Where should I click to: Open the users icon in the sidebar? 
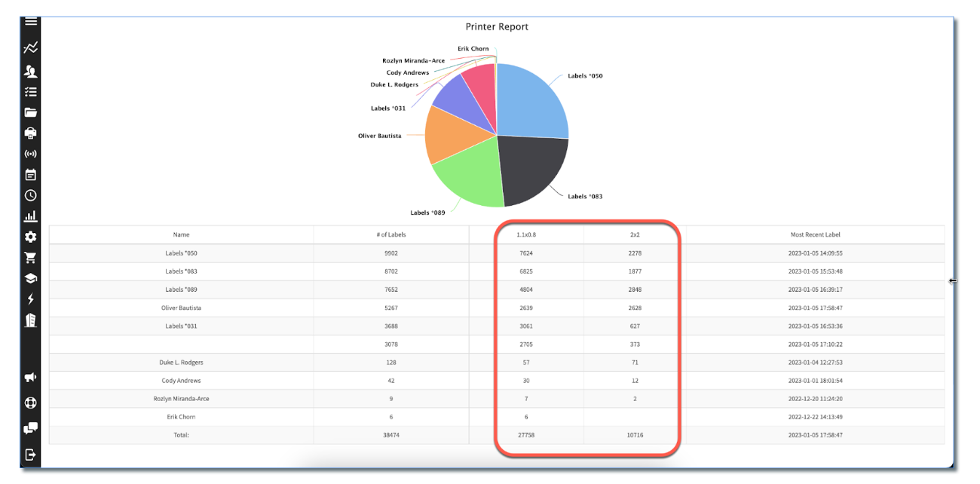point(31,72)
